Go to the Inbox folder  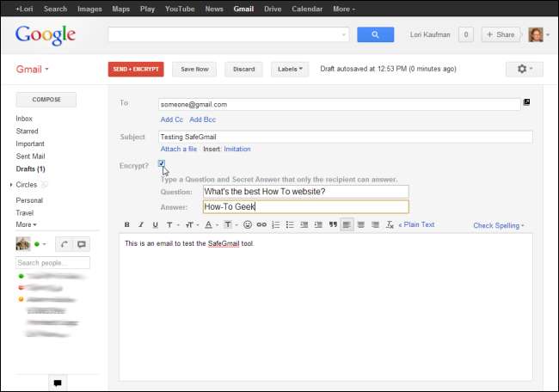tap(26, 119)
